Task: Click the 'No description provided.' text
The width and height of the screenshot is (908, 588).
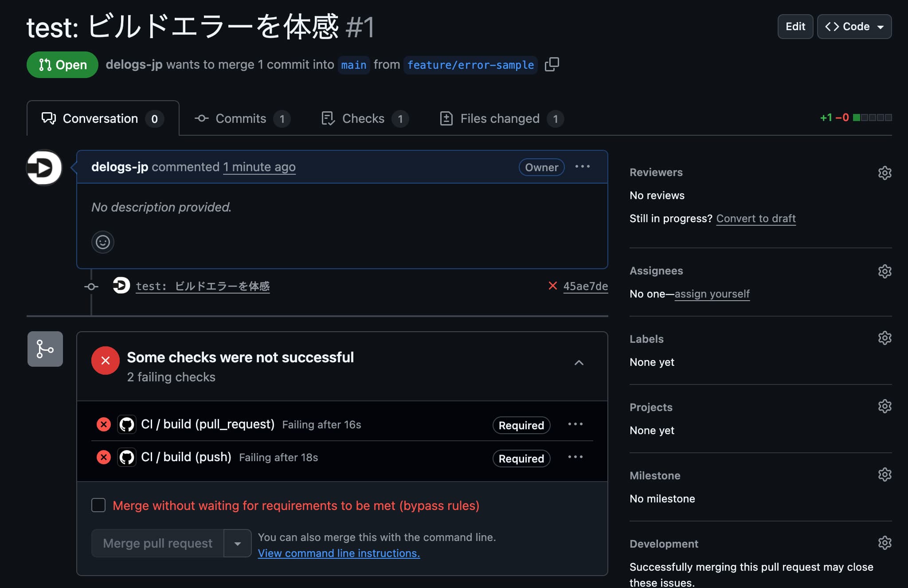Action: (x=161, y=207)
